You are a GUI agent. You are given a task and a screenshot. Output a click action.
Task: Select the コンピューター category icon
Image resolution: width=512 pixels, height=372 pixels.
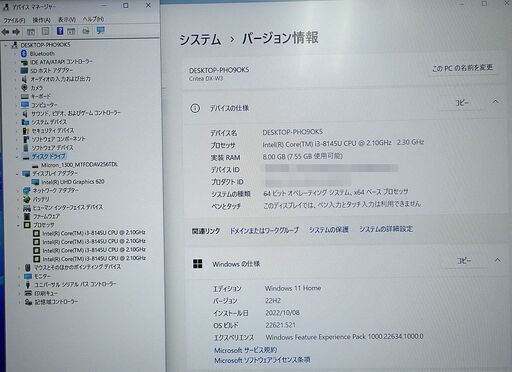click(x=25, y=105)
